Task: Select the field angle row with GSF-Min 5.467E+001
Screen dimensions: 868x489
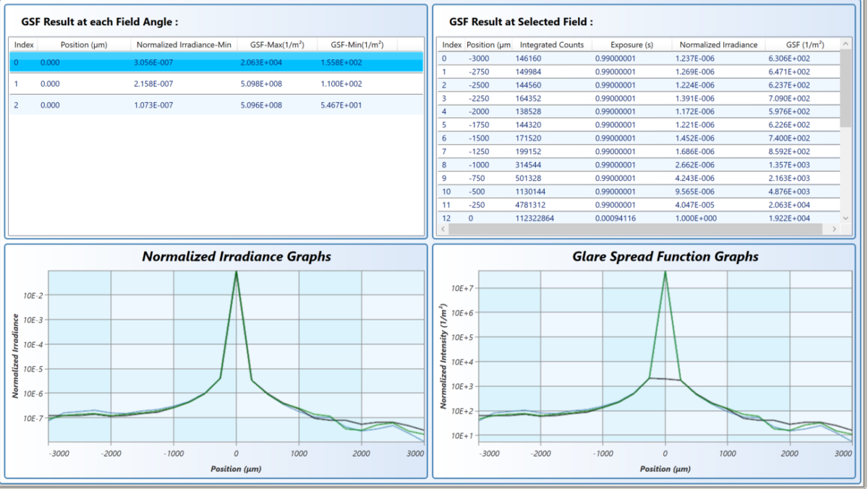Action: coord(216,106)
